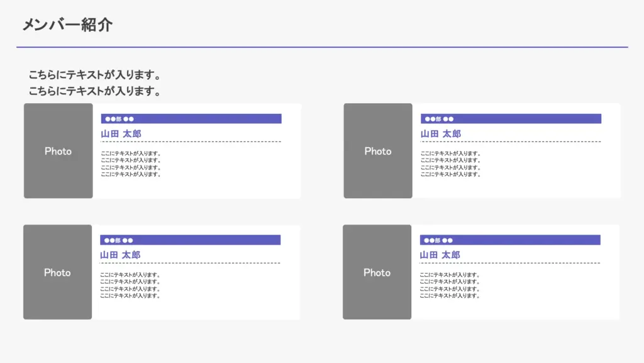Click the first こちらにテキストが入ります line
This screenshot has height=363, width=644.
click(x=94, y=75)
